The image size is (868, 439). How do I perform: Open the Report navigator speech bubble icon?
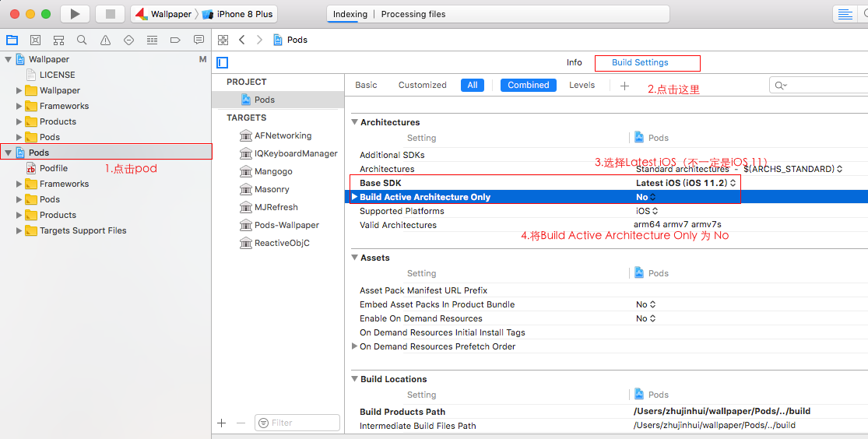(x=199, y=40)
